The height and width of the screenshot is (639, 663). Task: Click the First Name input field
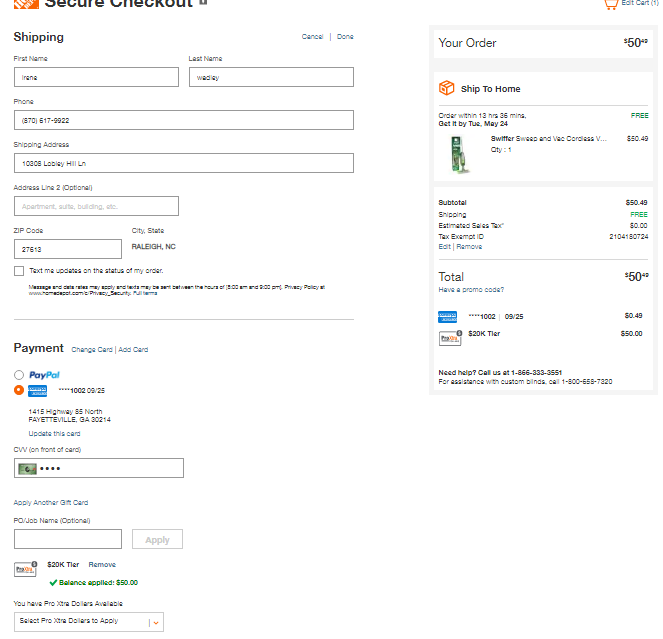point(96,77)
